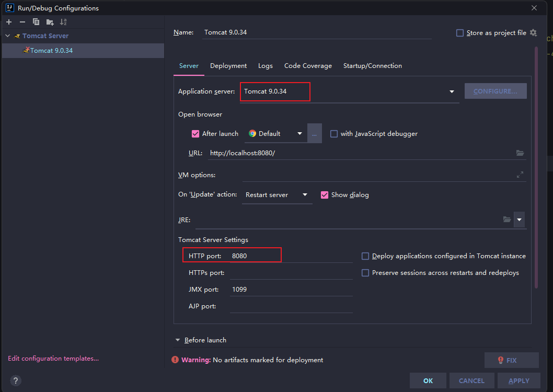Open the Edit configuration templates link

coord(53,359)
